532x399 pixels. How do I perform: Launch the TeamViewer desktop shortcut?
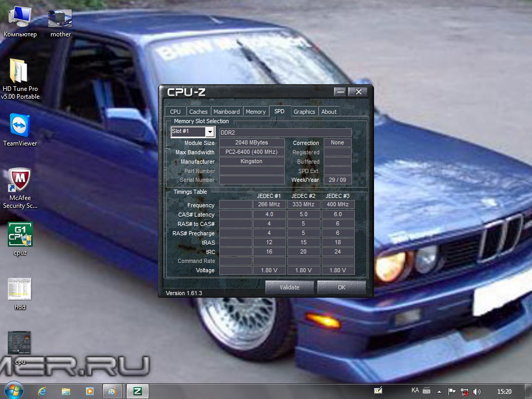point(20,129)
